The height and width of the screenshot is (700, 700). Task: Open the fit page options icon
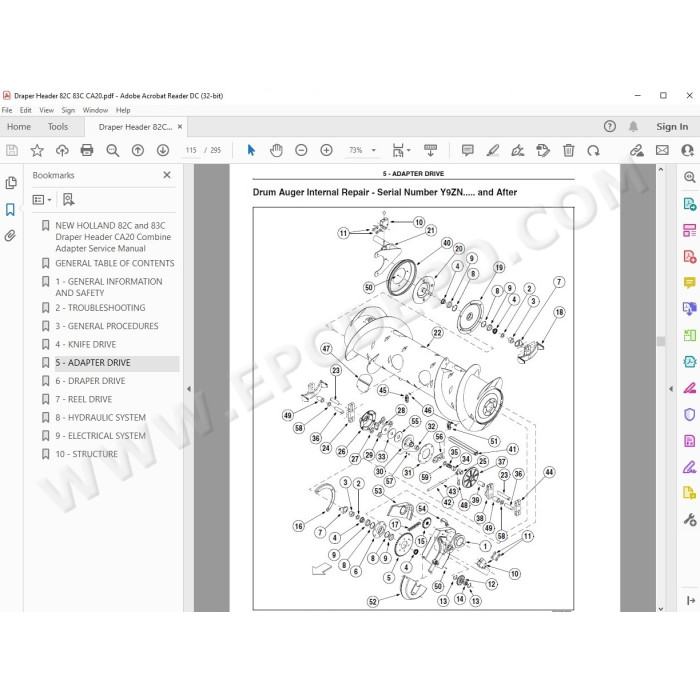tap(401, 150)
